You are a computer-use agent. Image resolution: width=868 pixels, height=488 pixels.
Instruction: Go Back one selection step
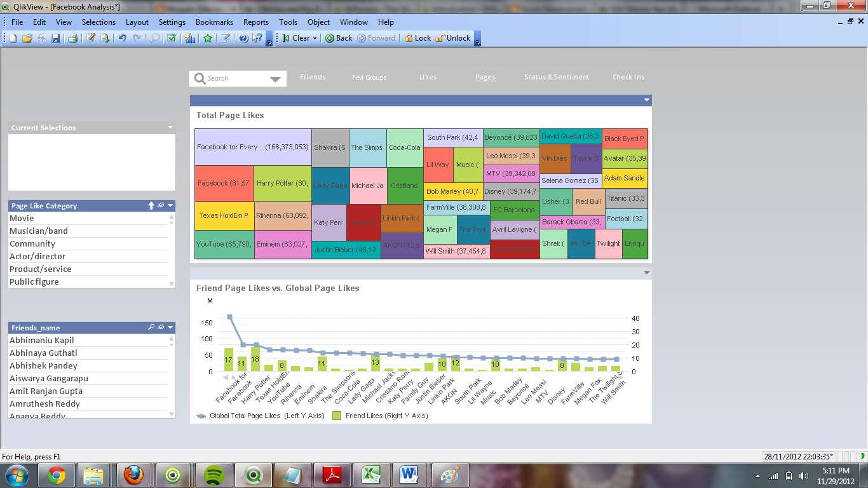339,38
